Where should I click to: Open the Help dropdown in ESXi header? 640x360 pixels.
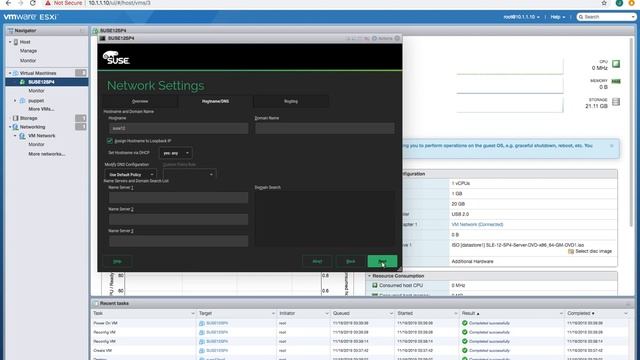coord(558,17)
